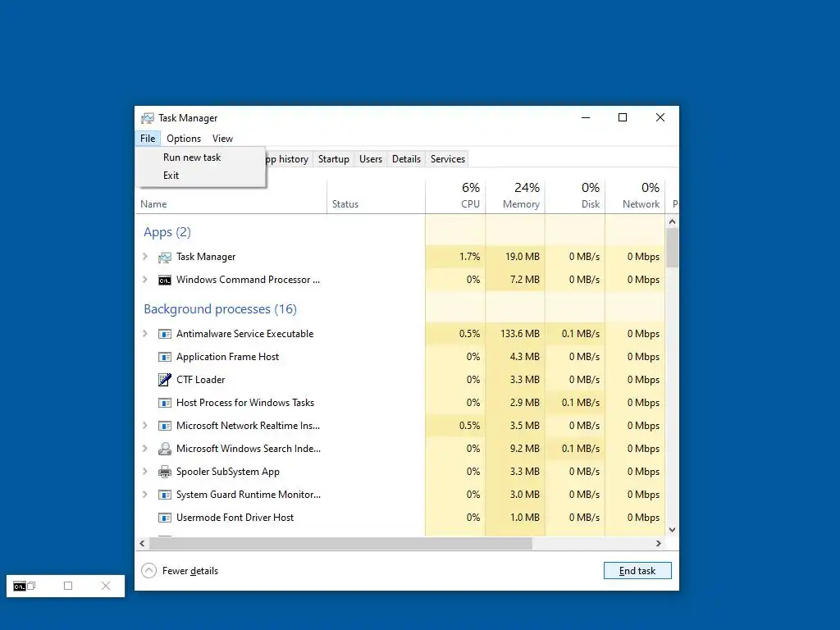Click the Task Manager title bar icon
This screenshot has height=630, width=840.
coord(148,118)
